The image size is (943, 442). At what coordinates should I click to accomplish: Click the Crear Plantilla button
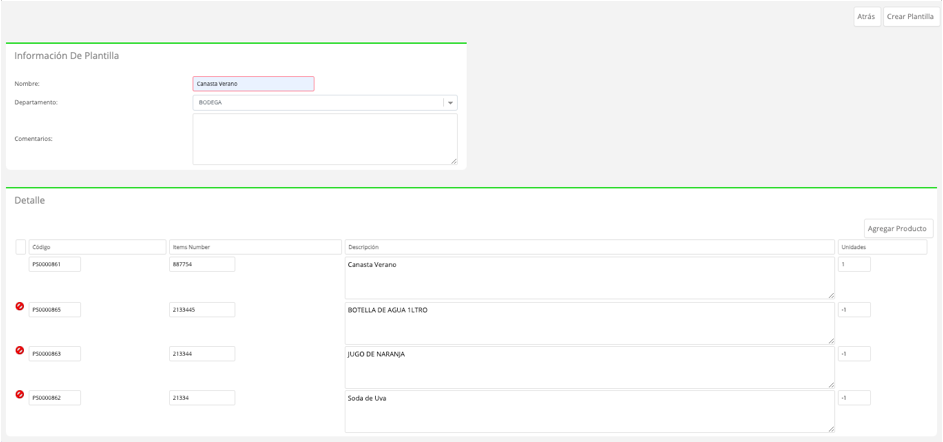pos(911,17)
